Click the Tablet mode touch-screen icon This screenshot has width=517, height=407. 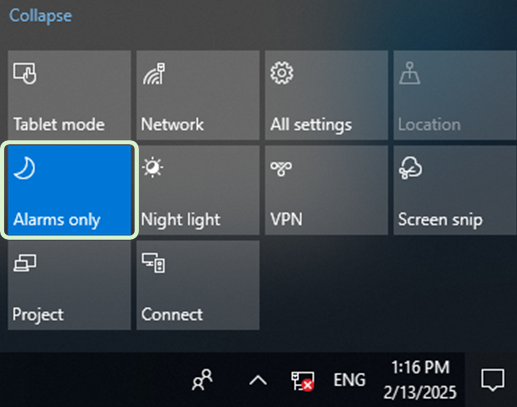coord(25,73)
